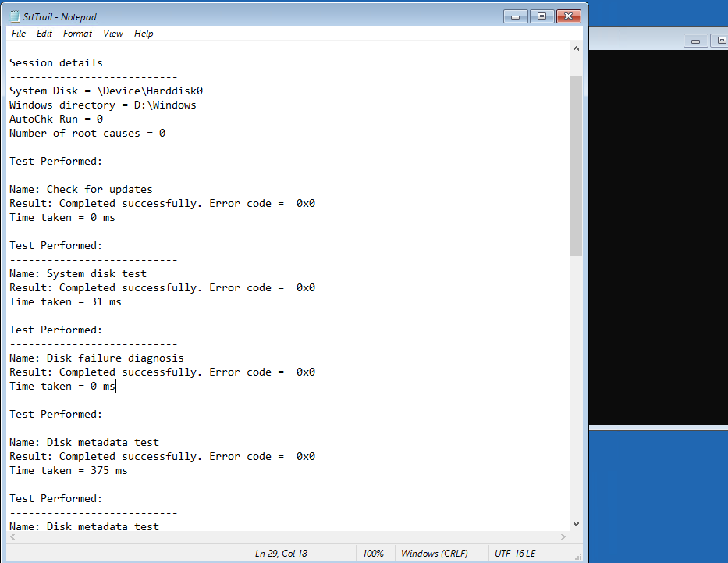Click the vertical scrollbar up arrow
This screenshot has width=728, height=563.
click(x=576, y=48)
